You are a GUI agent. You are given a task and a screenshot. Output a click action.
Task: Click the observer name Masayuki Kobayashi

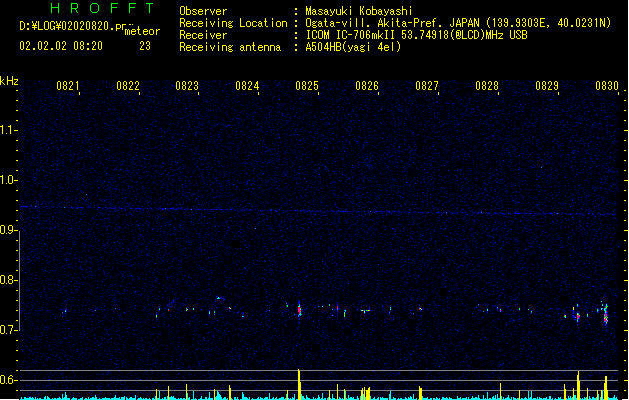click(x=359, y=11)
